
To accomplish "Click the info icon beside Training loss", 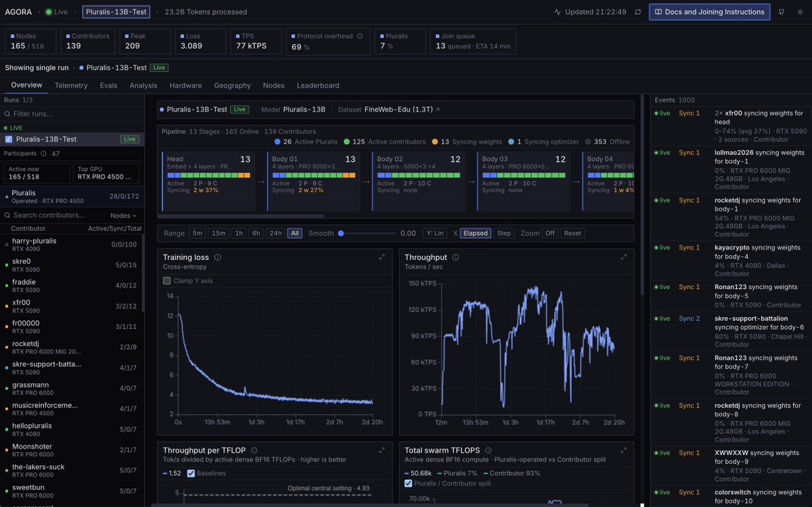I will (218, 257).
